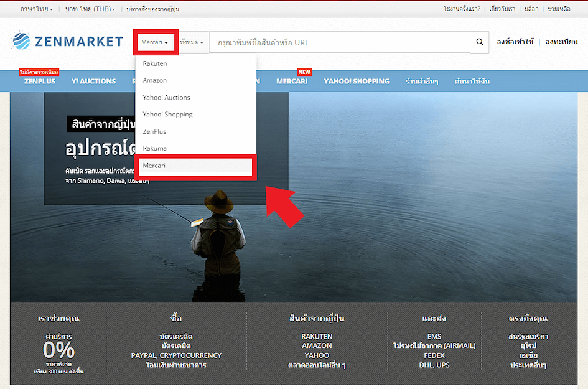Click the ZenMarket logo
The height and width of the screenshot is (389, 588).
[67, 41]
